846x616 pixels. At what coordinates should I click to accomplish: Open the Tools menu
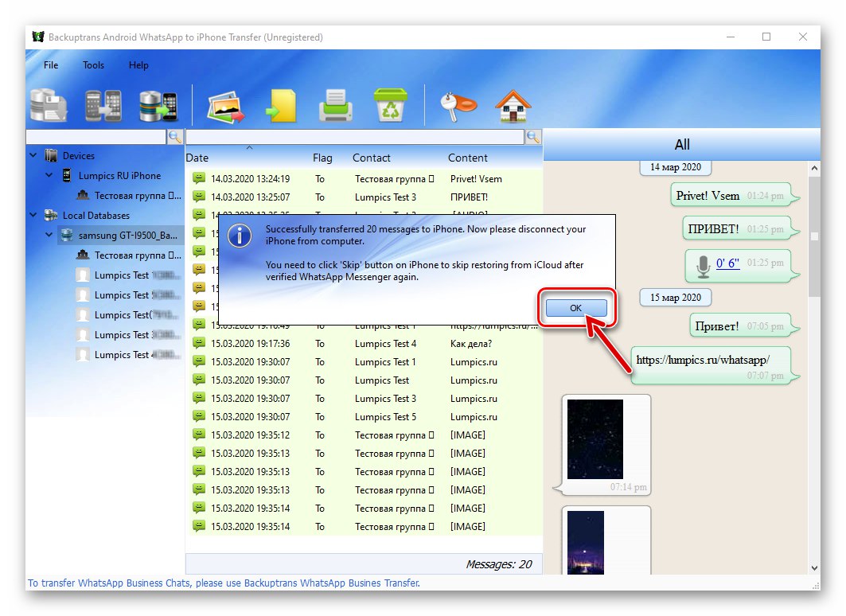tap(93, 64)
